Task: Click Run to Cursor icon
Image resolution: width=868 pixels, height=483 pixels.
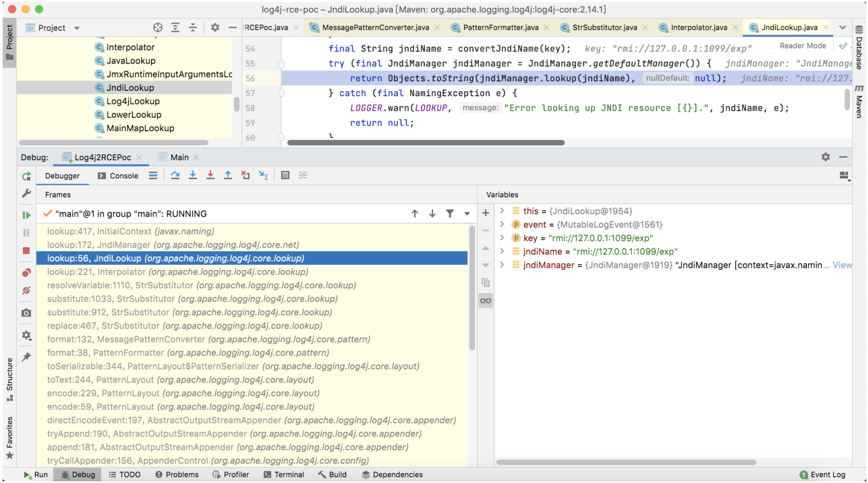Action: pos(263,175)
